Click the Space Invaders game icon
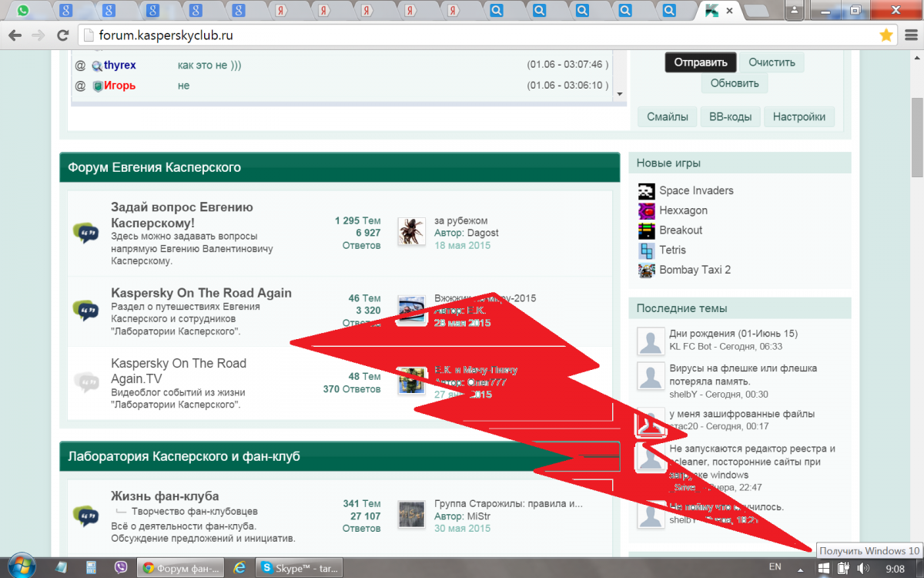The image size is (924, 578). point(647,190)
